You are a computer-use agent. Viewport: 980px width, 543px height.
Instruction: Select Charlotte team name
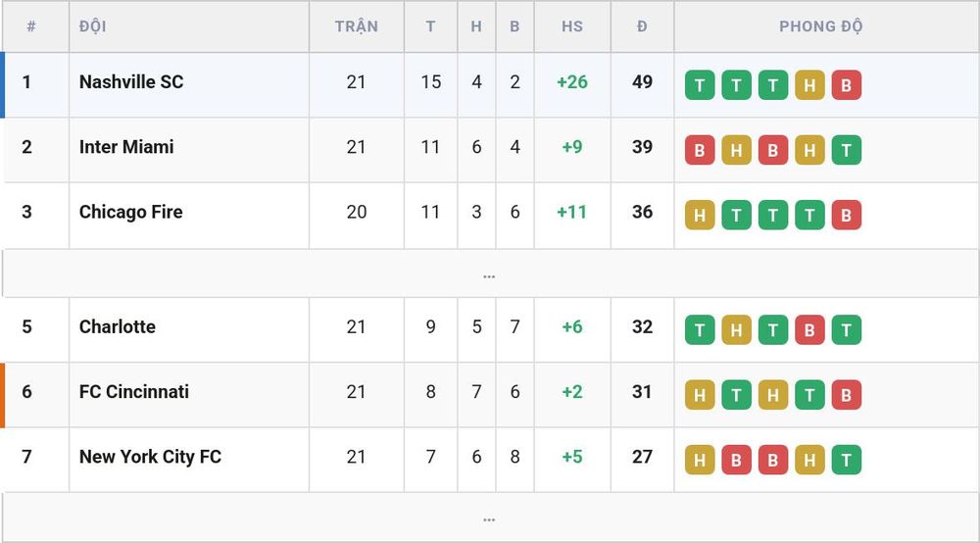pos(118,326)
